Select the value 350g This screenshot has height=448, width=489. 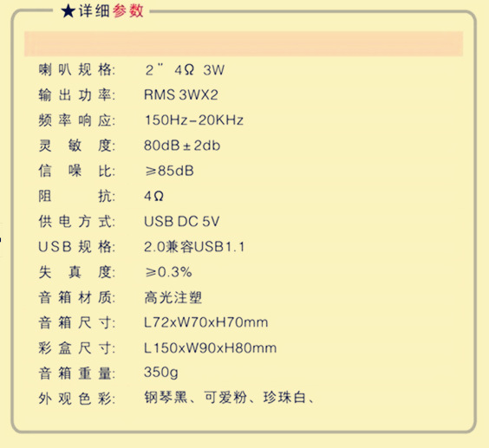coord(161,373)
